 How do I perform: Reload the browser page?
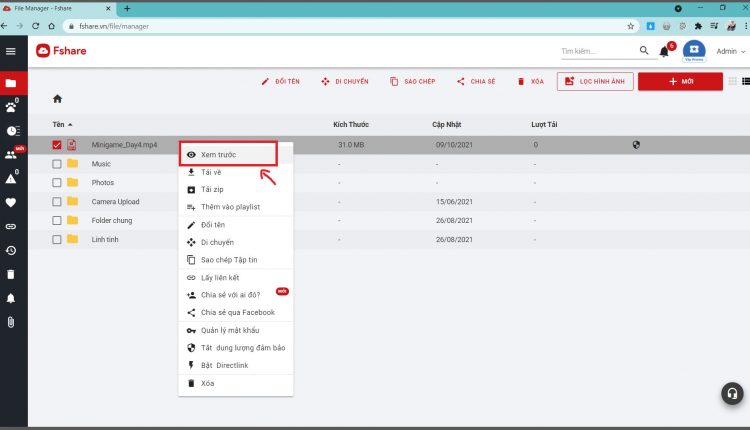pyautogui.click(x=35, y=26)
